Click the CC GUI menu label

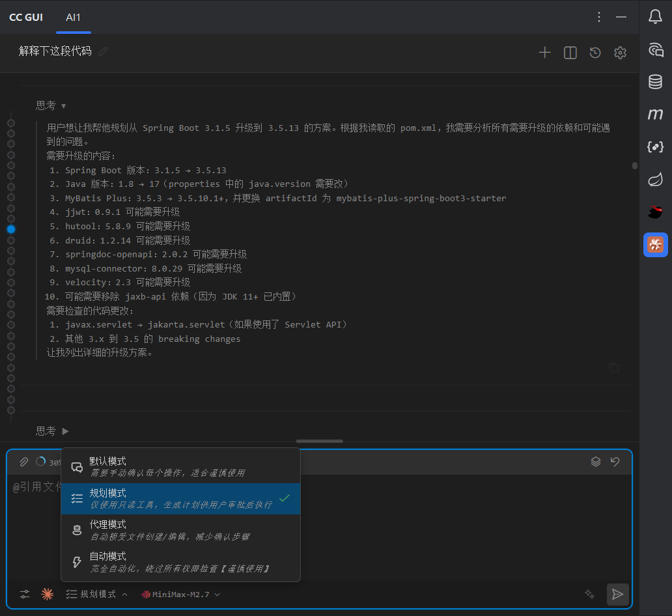(x=26, y=18)
